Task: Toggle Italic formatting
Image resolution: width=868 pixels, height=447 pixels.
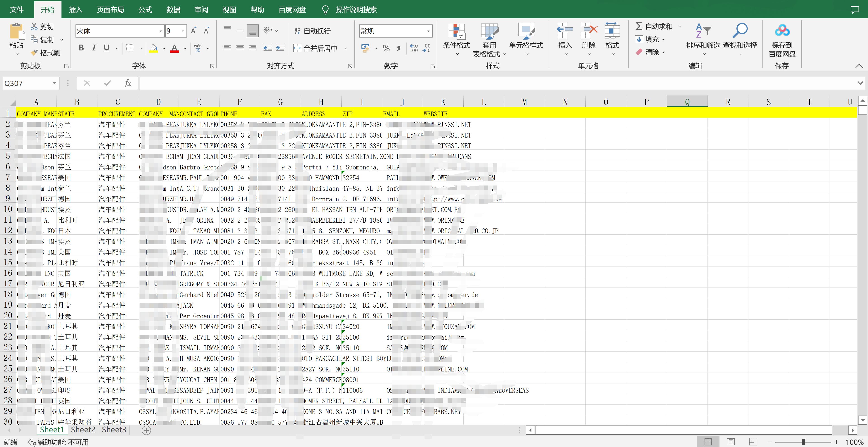Action: pyautogui.click(x=94, y=48)
